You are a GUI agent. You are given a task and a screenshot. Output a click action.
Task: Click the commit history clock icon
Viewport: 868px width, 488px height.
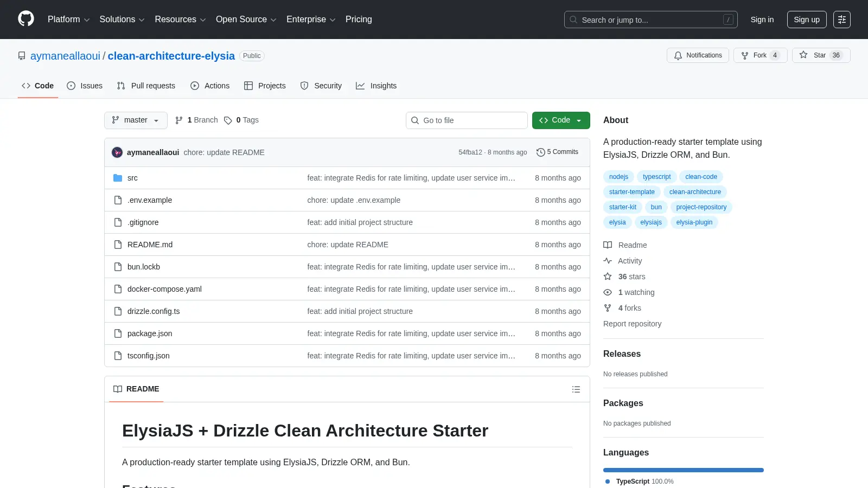click(540, 152)
